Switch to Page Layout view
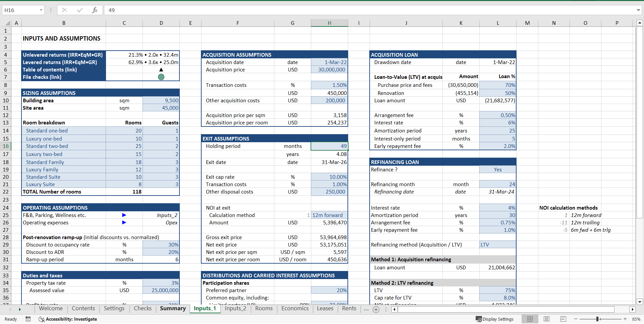 pyautogui.click(x=546, y=319)
